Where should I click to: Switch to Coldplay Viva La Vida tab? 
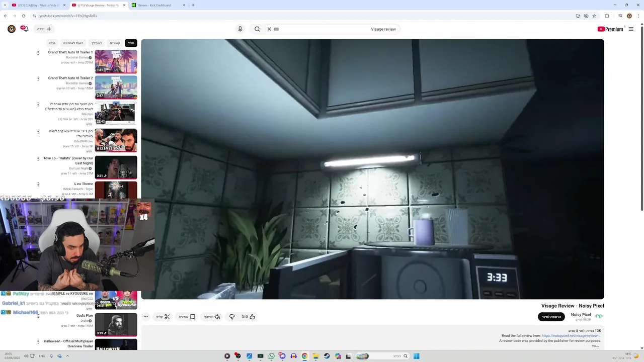pos(39,5)
